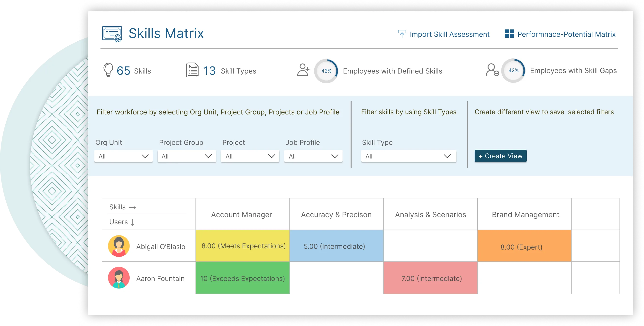Click the Brand Management column header

pyautogui.click(x=526, y=214)
